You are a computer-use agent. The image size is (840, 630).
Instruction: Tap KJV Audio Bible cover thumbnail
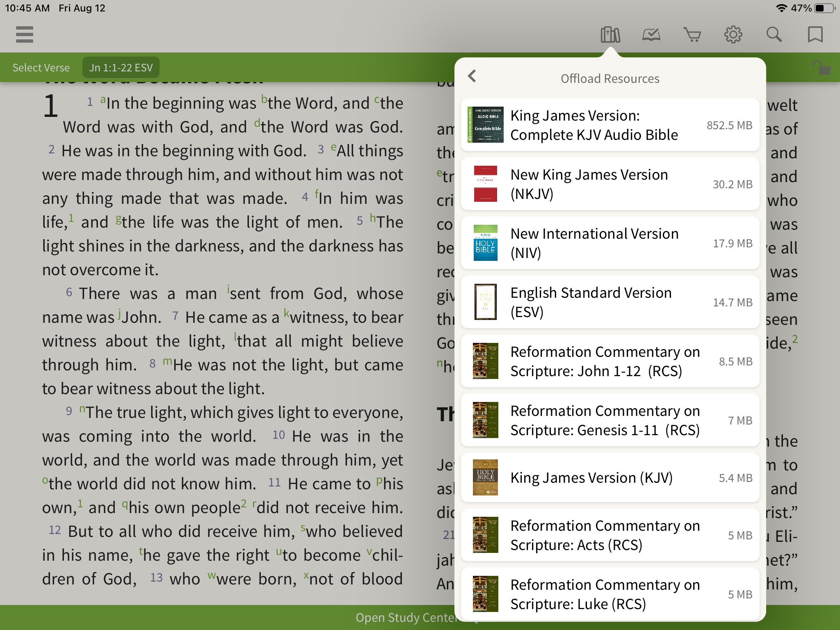[486, 125]
